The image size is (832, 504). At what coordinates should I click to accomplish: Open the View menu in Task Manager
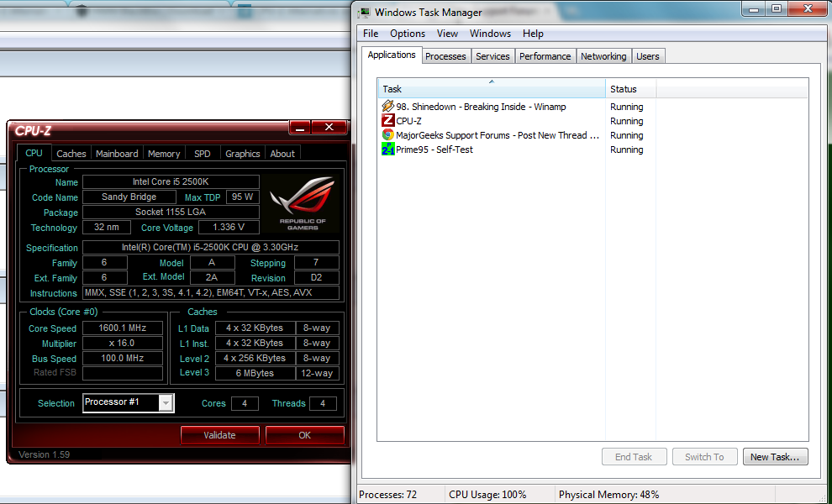[x=447, y=34]
